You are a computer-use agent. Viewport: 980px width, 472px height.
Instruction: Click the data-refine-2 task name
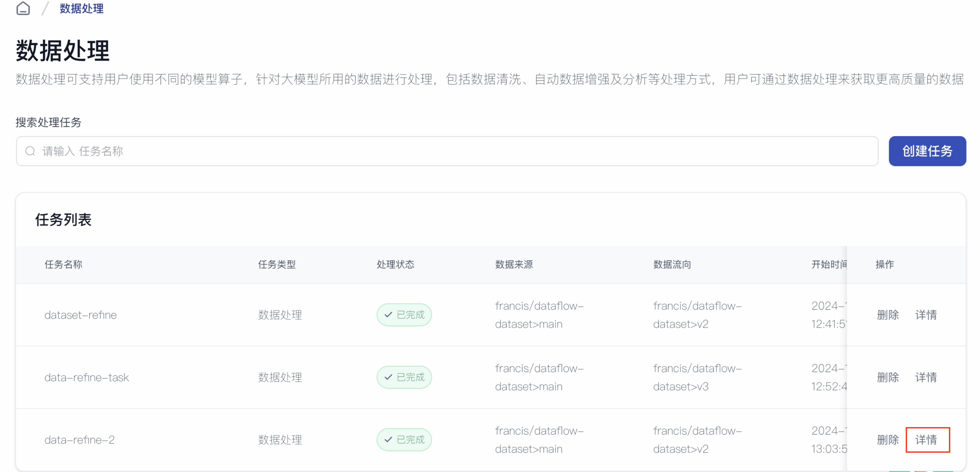point(79,440)
